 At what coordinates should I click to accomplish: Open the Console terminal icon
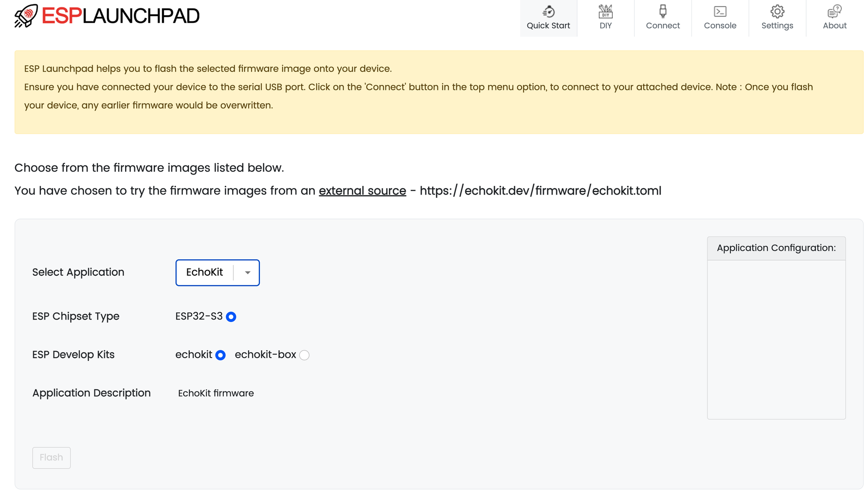pyautogui.click(x=720, y=12)
